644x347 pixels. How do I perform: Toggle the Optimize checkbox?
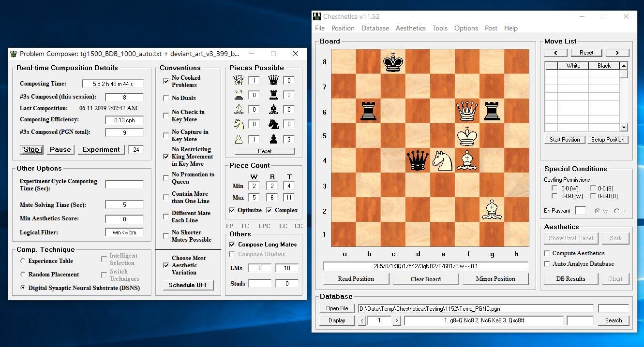(x=232, y=210)
